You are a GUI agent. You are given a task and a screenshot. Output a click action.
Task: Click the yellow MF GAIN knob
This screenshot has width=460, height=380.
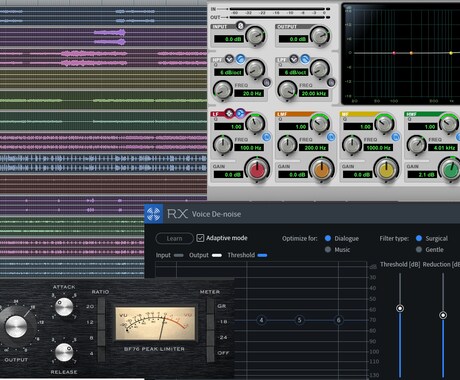click(x=386, y=170)
